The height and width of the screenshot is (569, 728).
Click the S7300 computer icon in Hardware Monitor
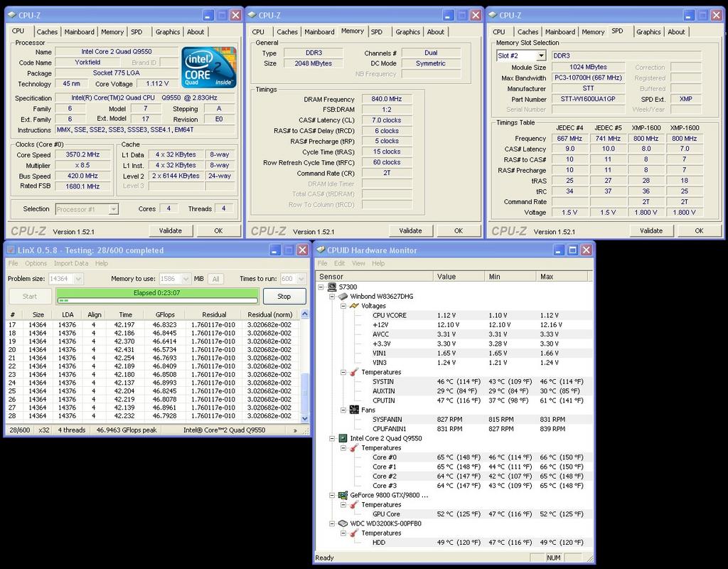[x=332, y=287]
